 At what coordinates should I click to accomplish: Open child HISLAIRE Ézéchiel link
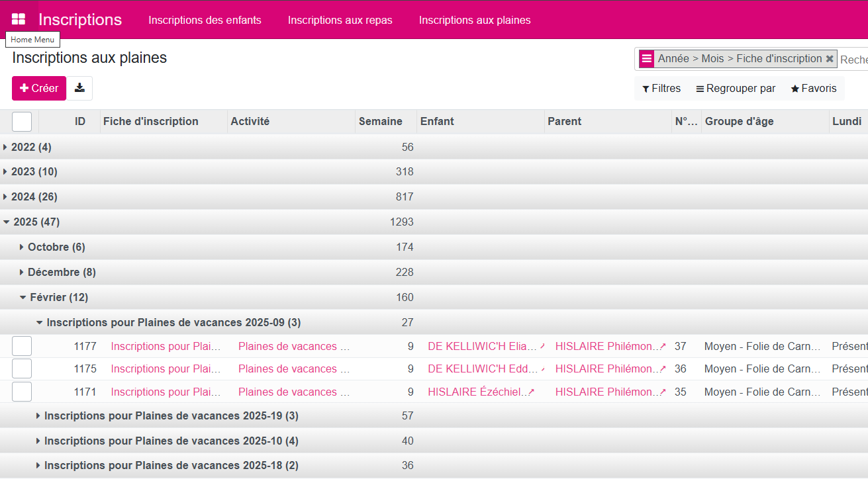[x=477, y=392]
